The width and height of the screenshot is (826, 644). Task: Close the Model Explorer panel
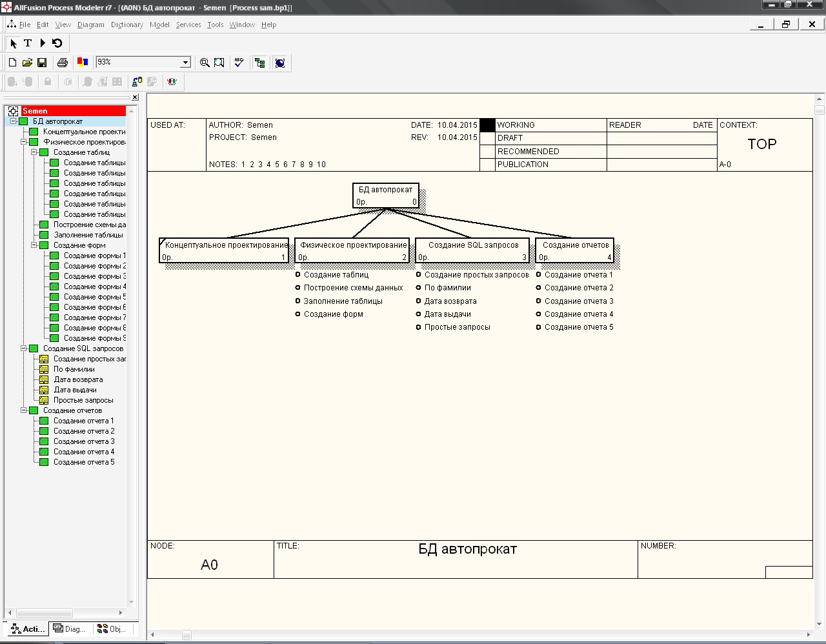point(135,97)
